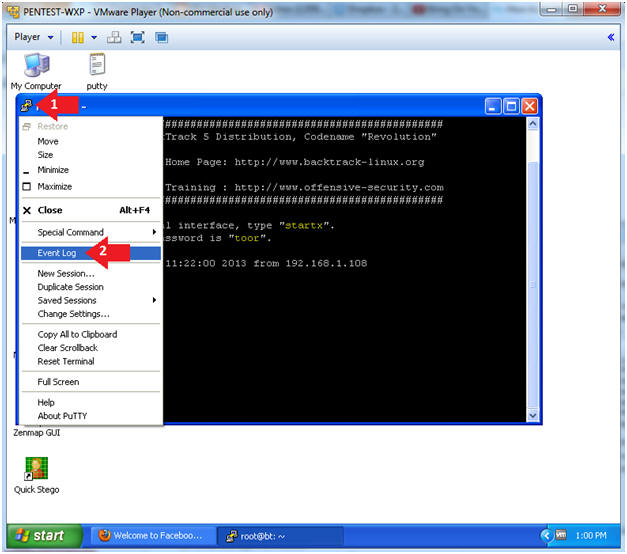Choose Close in PuTTY system menu
The image size is (627, 554).
(91, 210)
